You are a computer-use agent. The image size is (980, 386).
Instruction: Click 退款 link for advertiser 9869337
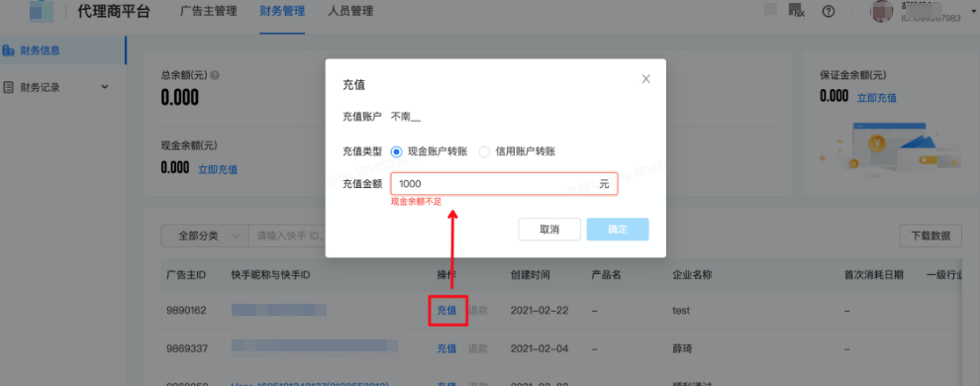[x=478, y=348]
